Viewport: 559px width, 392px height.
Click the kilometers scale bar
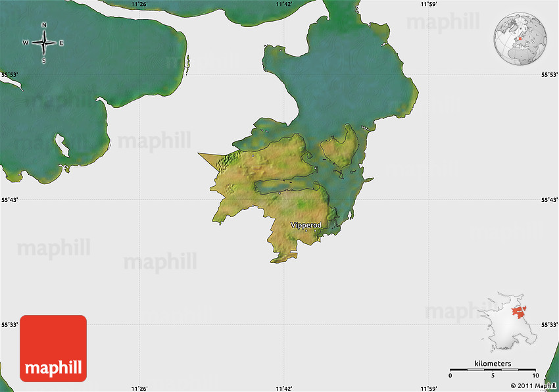click(493, 370)
